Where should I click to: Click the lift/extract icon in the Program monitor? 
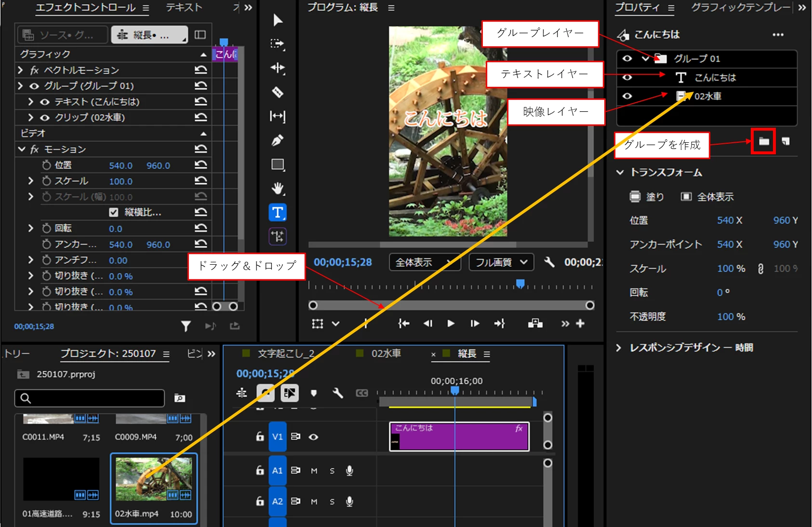(535, 324)
